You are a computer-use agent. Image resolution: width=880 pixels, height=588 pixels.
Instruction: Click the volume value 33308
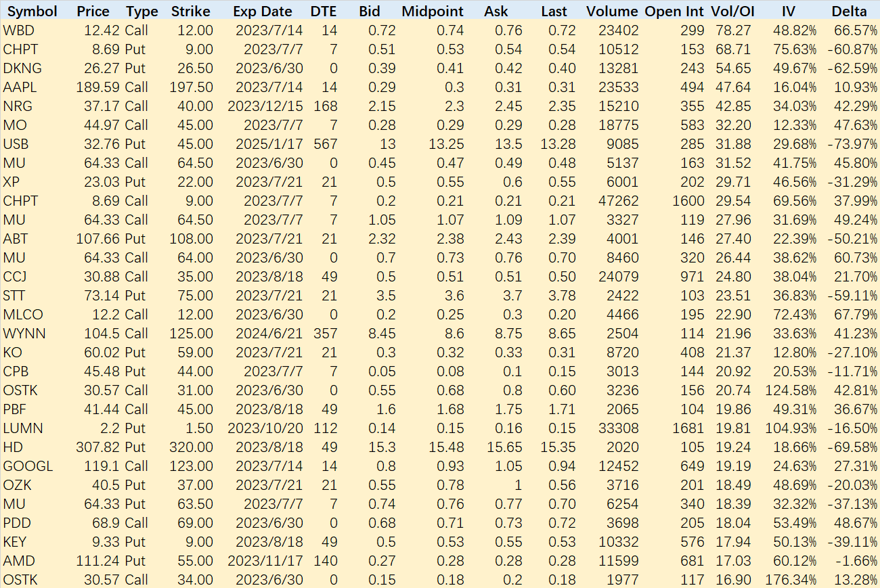point(619,428)
